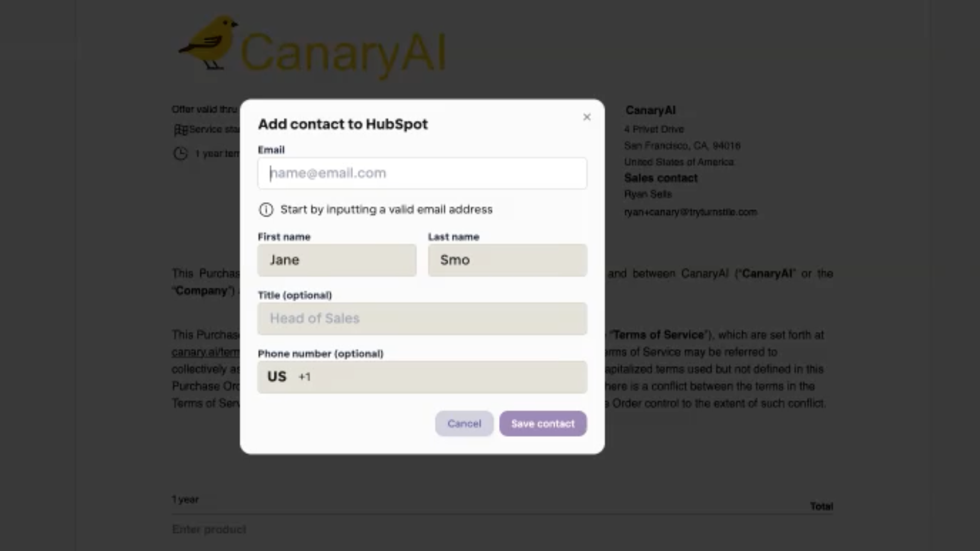Click the canary bird logo icon
The height and width of the screenshot is (551, 980).
pos(208,42)
